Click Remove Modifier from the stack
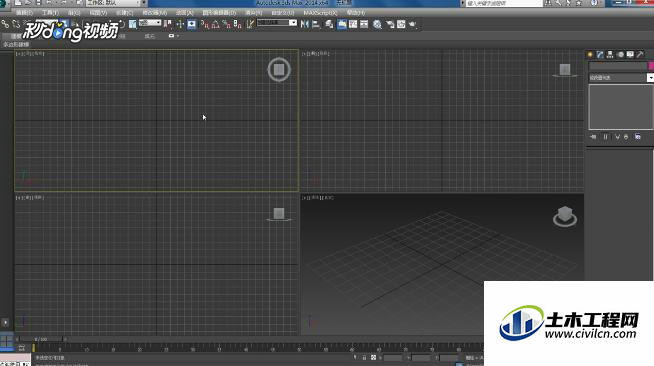654x366 pixels. pos(626,137)
